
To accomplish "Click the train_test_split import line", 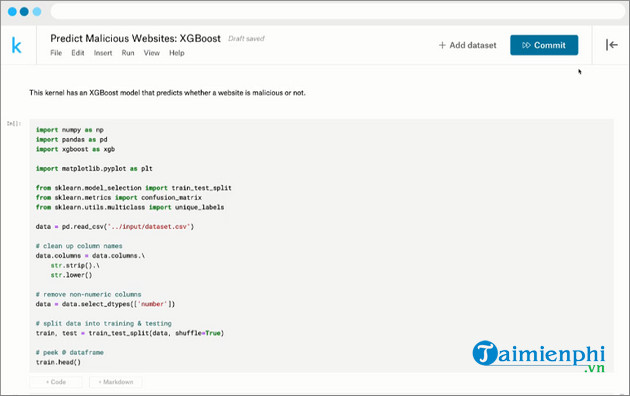I will (x=133, y=188).
